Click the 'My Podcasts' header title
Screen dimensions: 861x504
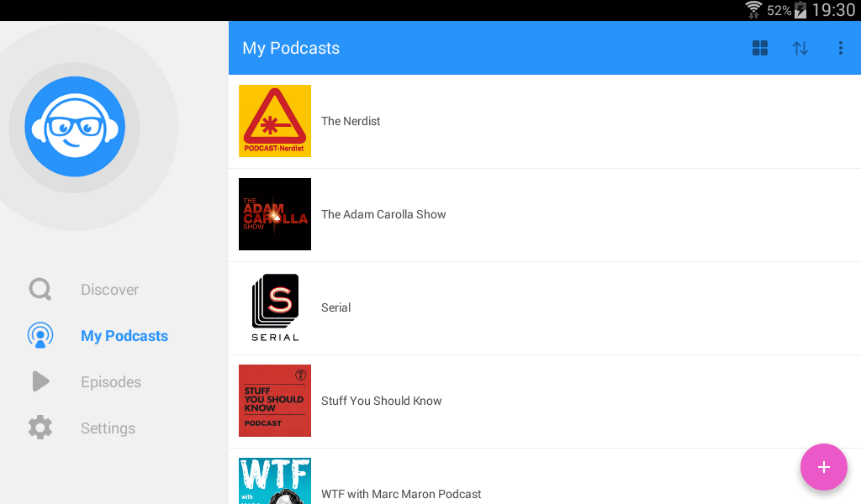click(291, 48)
